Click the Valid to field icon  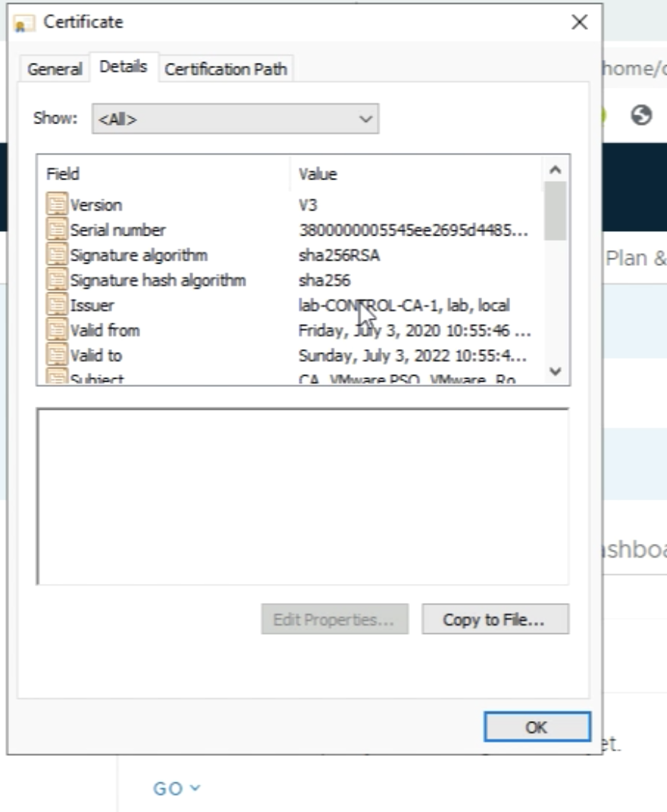pyautogui.click(x=57, y=355)
